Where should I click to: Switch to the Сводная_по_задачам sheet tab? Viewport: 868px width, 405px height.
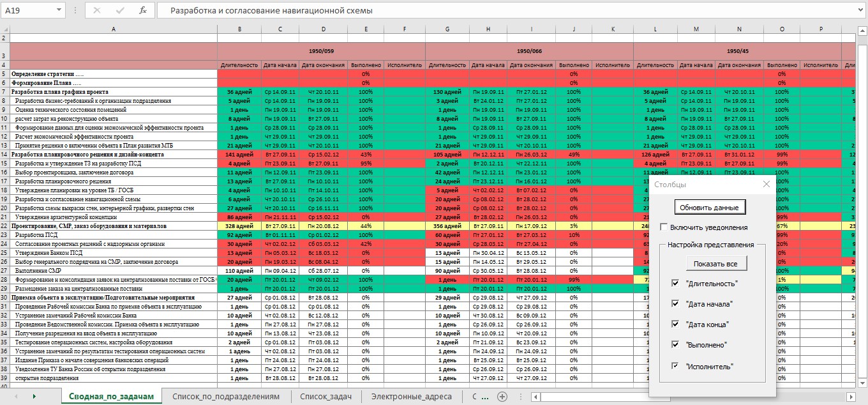[x=112, y=397]
